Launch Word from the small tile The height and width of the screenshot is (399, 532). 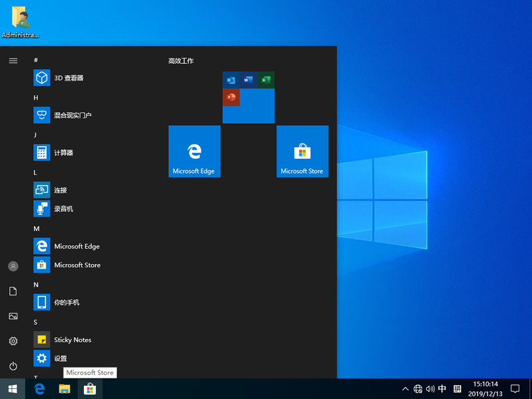pyautogui.click(x=248, y=80)
